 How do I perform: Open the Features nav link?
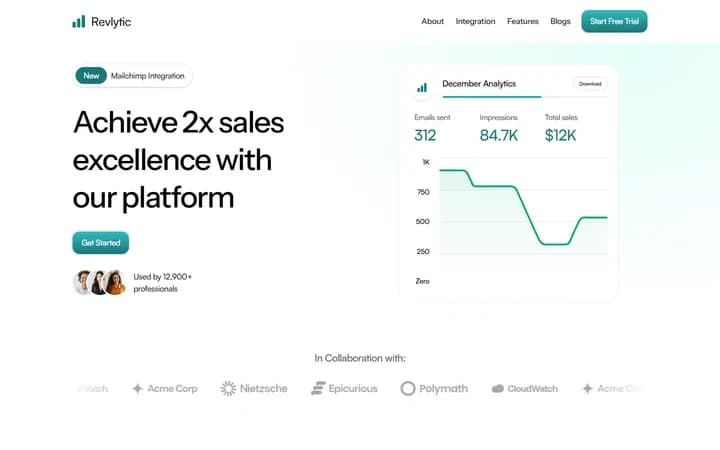pyautogui.click(x=523, y=21)
